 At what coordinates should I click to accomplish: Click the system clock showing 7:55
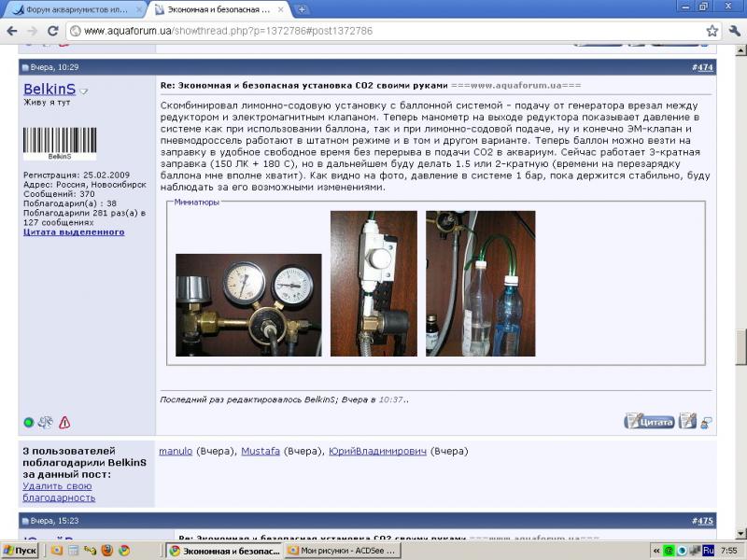729,551
